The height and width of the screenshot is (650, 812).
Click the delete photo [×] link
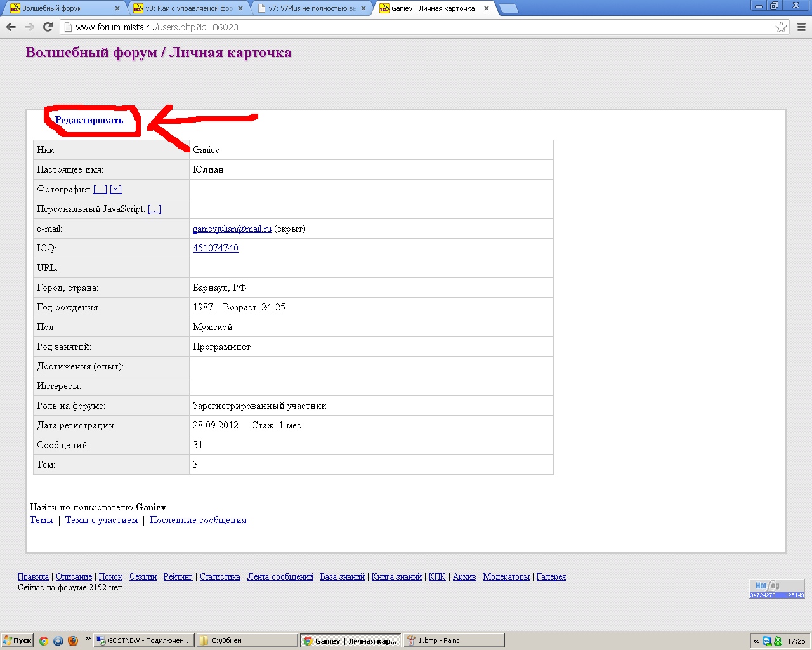pyautogui.click(x=115, y=189)
